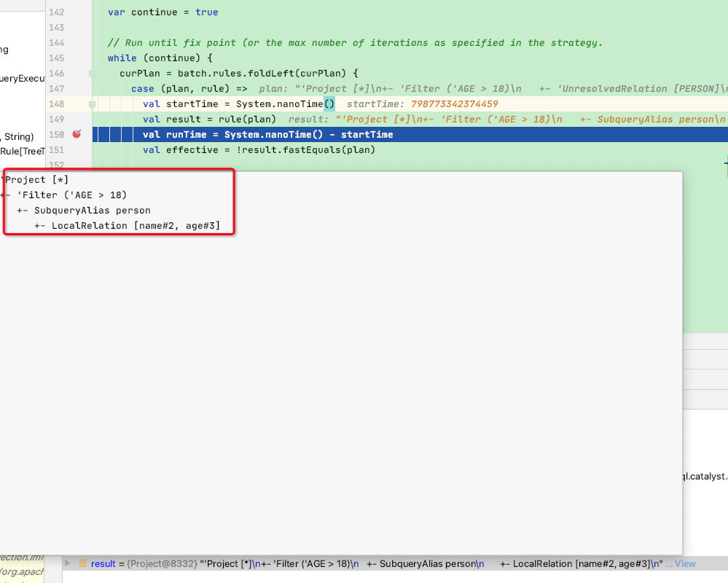728x583 pixels.
Task: Click line number 144 in gutter
Action: (56, 43)
